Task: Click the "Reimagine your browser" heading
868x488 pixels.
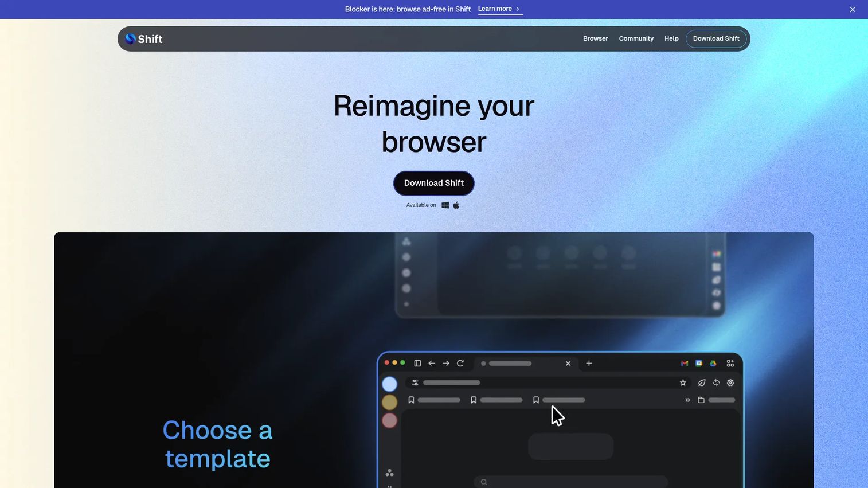Action: click(434, 124)
